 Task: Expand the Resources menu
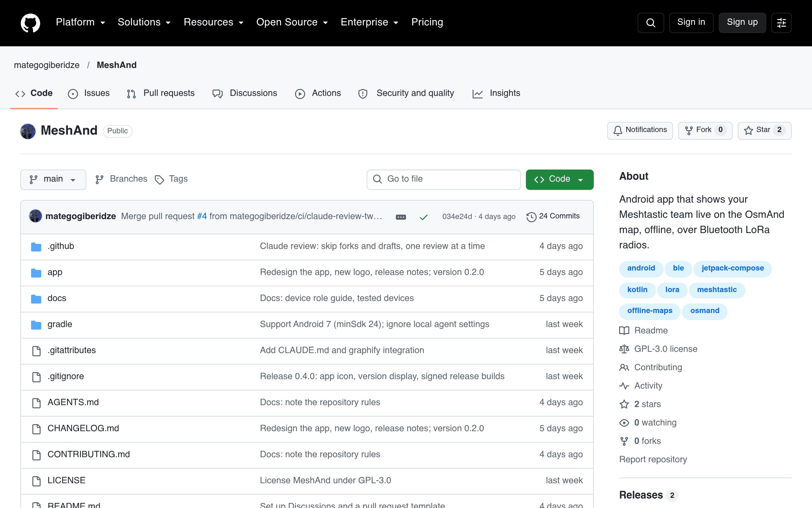(213, 22)
